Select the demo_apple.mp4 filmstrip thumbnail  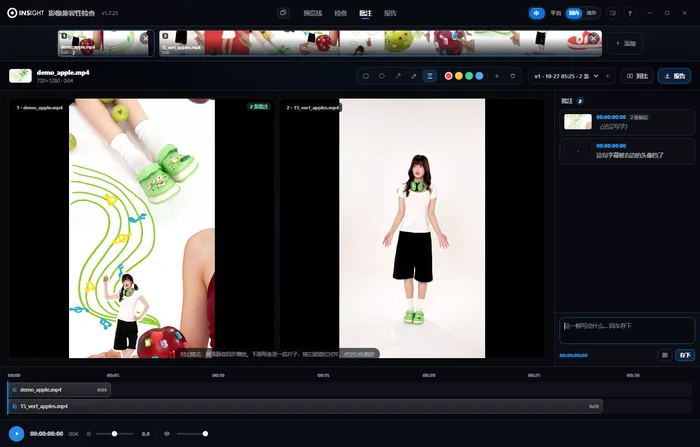(x=106, y=43)
